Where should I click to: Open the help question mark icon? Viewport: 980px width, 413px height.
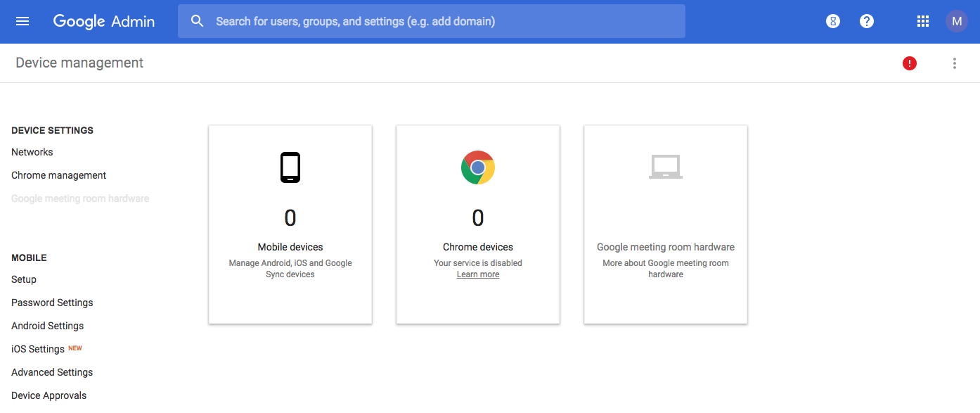click(x=867, y=21)
